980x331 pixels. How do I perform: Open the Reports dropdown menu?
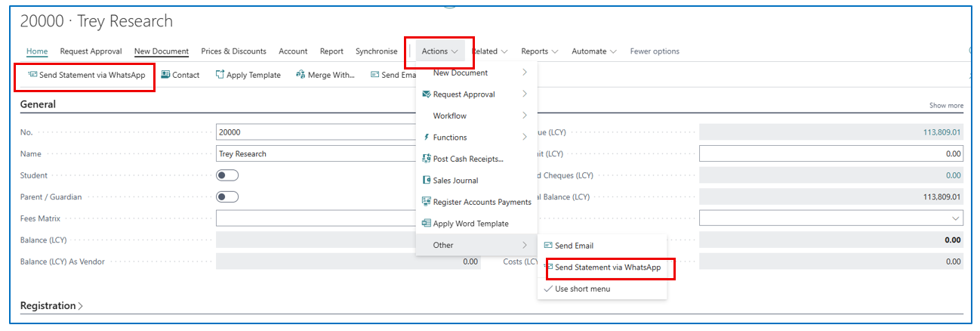click(x=539, y=51)
